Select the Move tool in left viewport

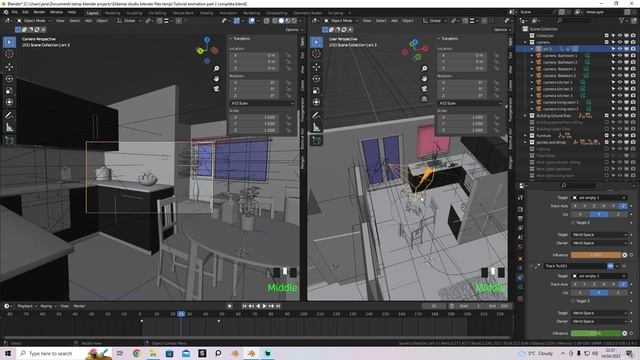tap(9, 67)
